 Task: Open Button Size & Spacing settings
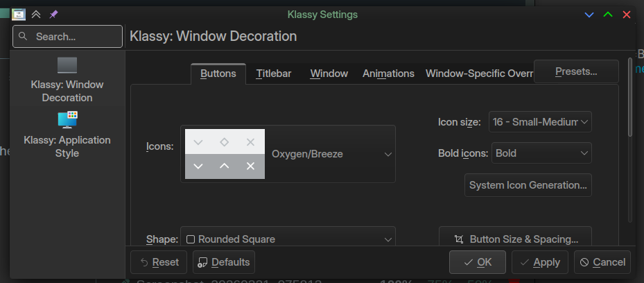515,239
